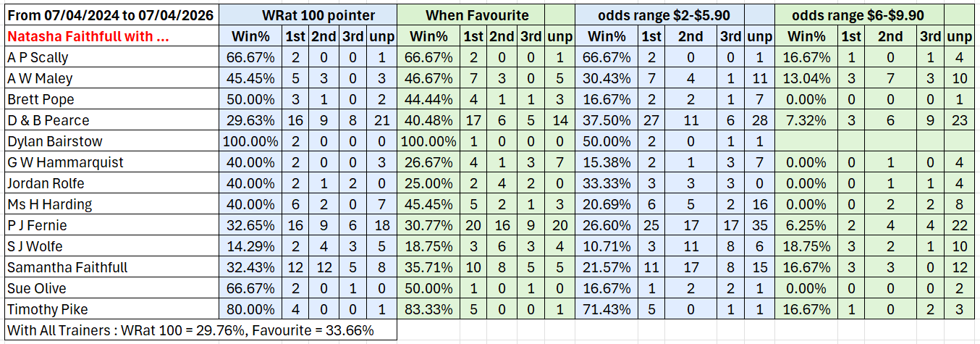The height and width of the screenshot is (344, 980).
Task: Click the 29.63% WRat win cell
Action: (x=250, y=120)
